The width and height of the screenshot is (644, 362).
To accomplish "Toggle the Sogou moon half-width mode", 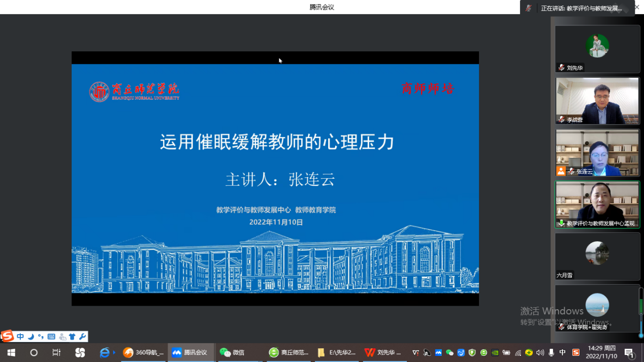I will [x=30, y=337].
